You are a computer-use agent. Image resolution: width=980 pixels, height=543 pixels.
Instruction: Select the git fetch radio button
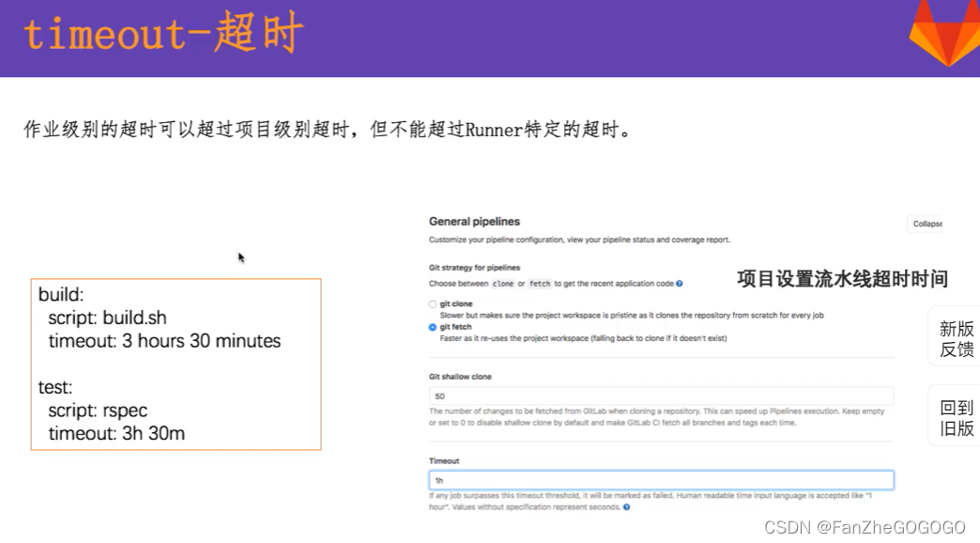pyautogui.click(x=433, y=327)
